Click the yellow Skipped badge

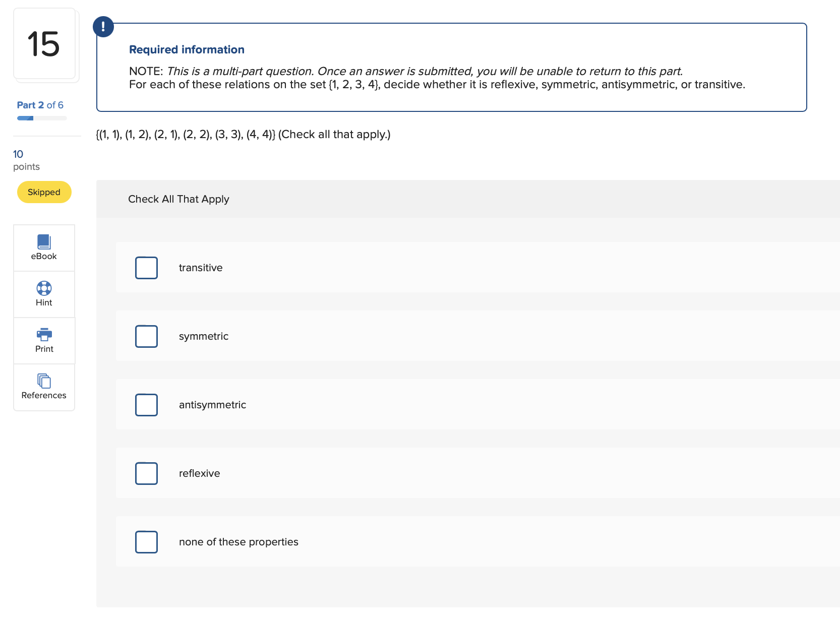click(44, 192)
